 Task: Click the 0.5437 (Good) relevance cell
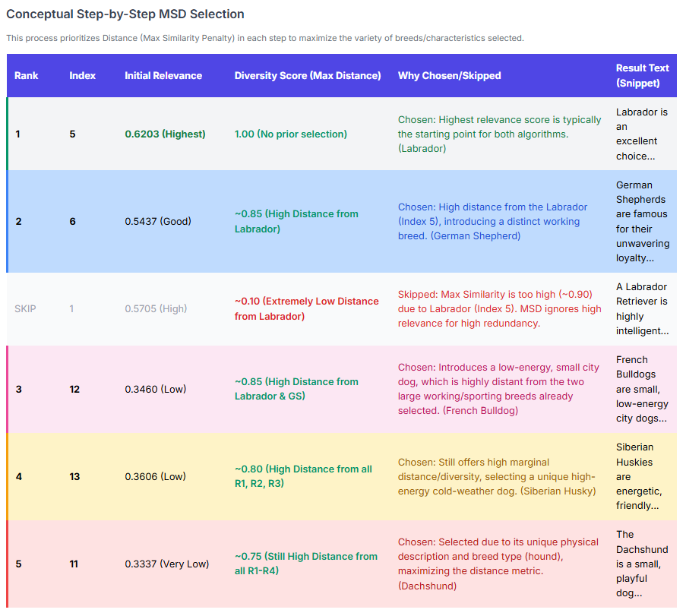tap(158, 221)
